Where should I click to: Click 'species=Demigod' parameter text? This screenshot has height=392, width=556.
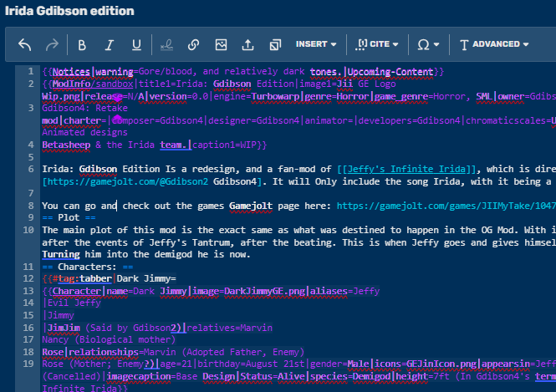click(x=350, y=376)
